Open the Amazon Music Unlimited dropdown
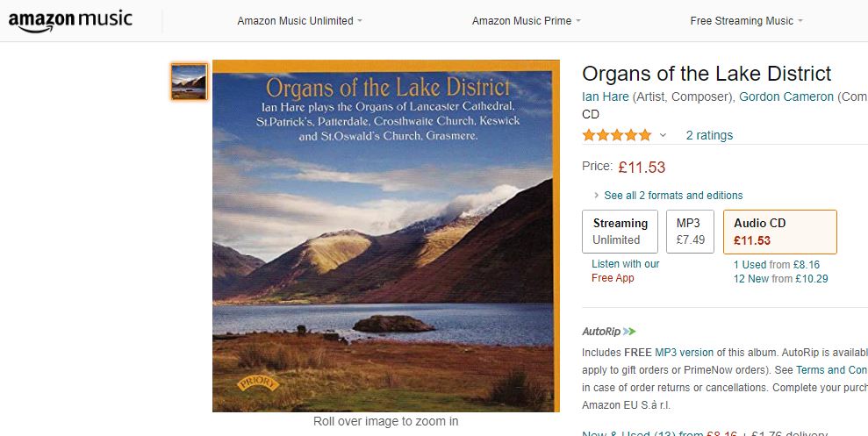This screenshot has height=436, width=868. [x=299, y=21]
